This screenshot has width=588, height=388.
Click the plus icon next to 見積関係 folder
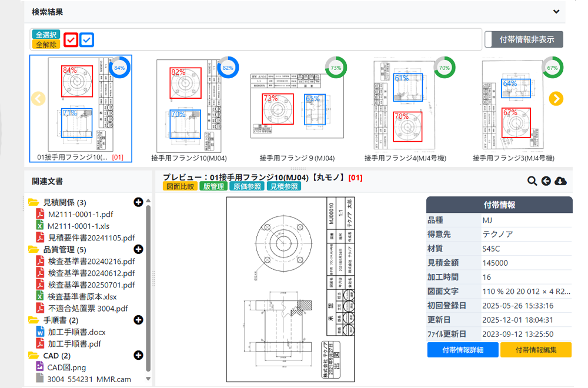[138, 202]
